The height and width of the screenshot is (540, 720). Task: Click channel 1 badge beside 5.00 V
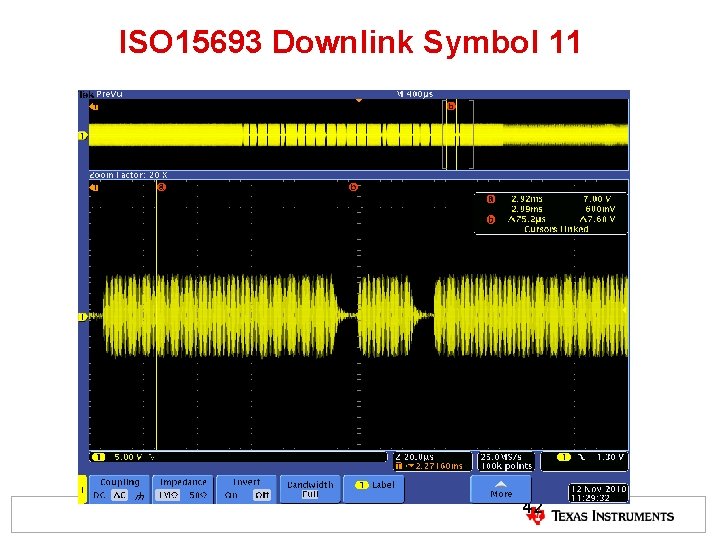[99, 457]
